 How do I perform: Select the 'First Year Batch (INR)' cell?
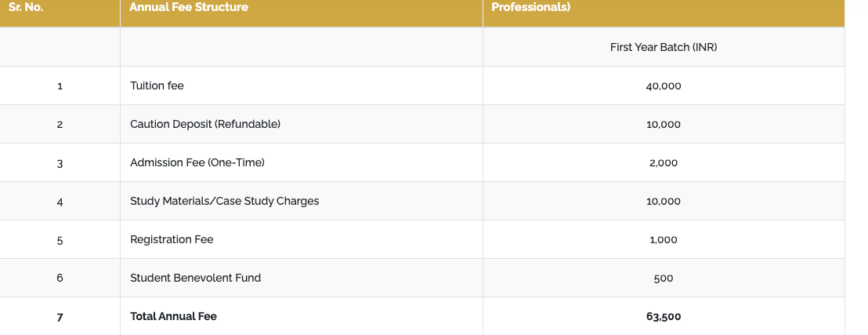click(x=663, y=47)
